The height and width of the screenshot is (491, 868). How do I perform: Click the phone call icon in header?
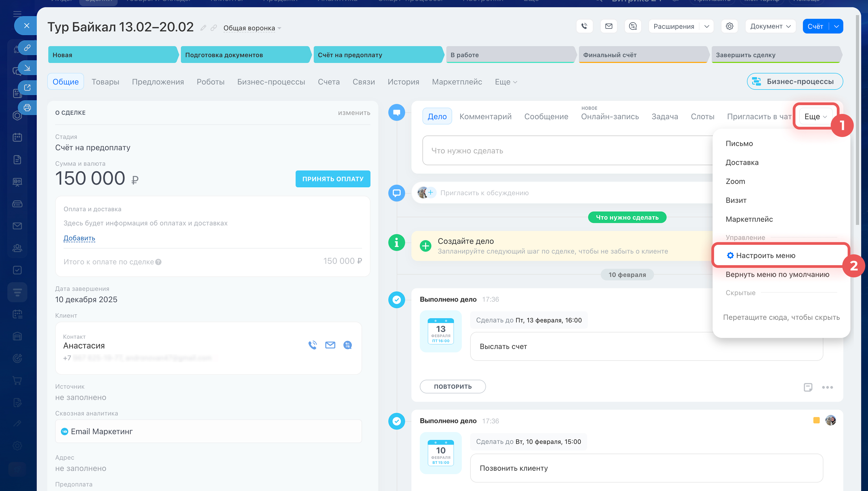click(x=584, y=26)
